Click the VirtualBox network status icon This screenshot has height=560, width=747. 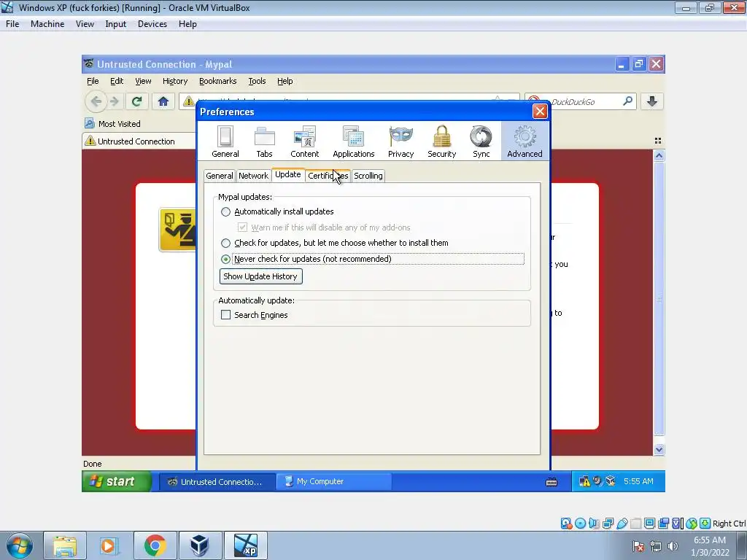click(608, 524)
